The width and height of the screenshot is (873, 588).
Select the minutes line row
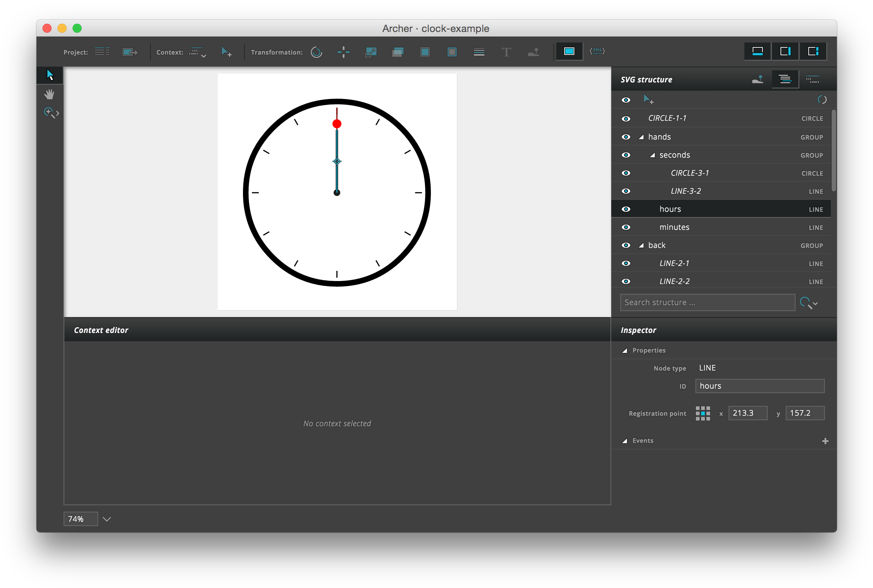(x=721, y=227)
